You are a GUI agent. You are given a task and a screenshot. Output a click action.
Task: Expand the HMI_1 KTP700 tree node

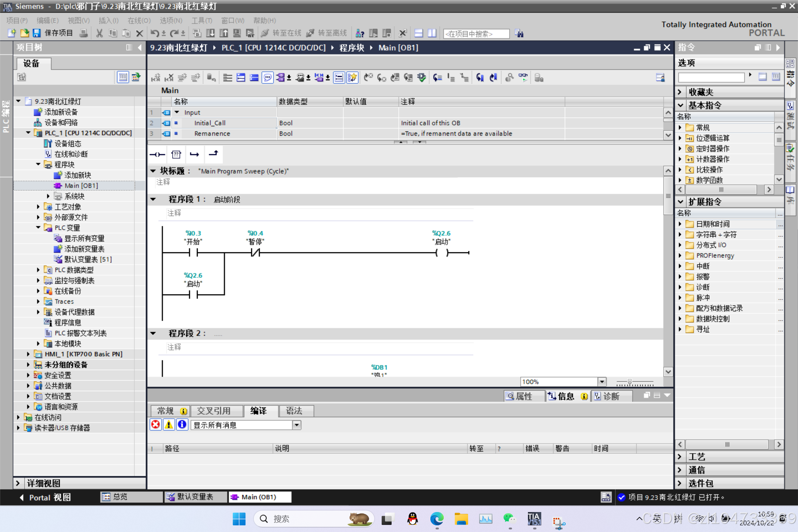[x=28, y=354]
